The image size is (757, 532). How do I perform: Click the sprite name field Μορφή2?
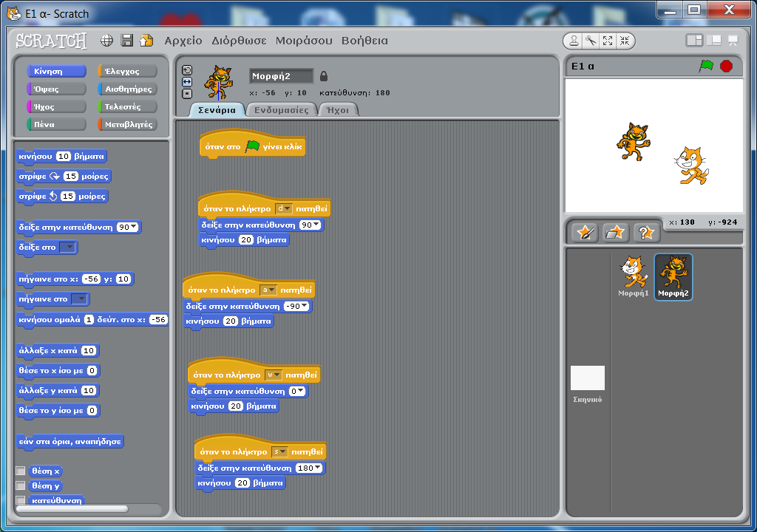pyautogui.click(x=282, y=76)
